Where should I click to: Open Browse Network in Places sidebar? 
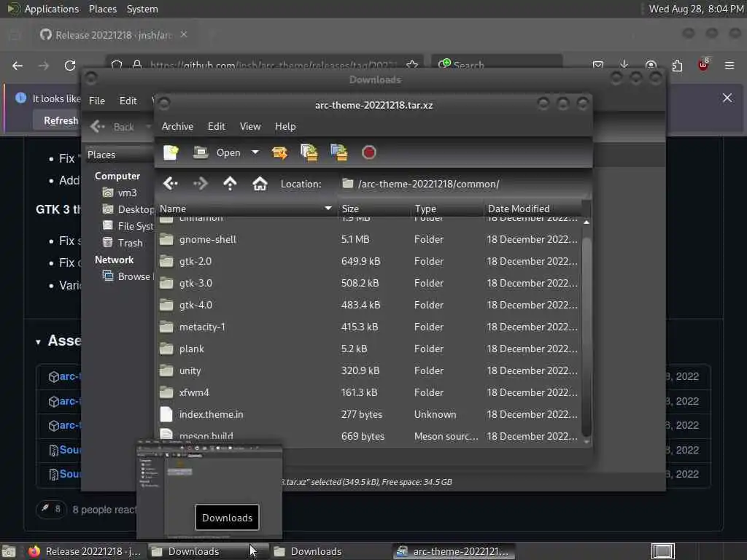127,276
